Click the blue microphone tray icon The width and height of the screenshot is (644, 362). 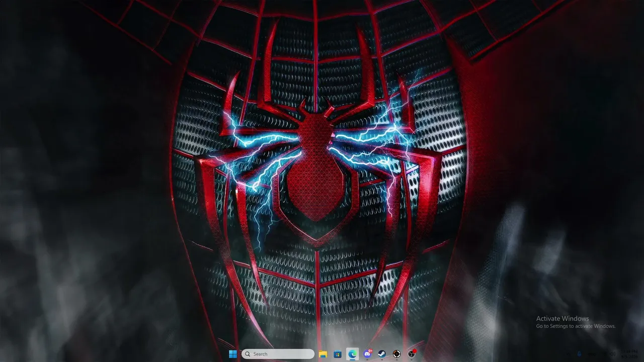click(x=580, y=354)
